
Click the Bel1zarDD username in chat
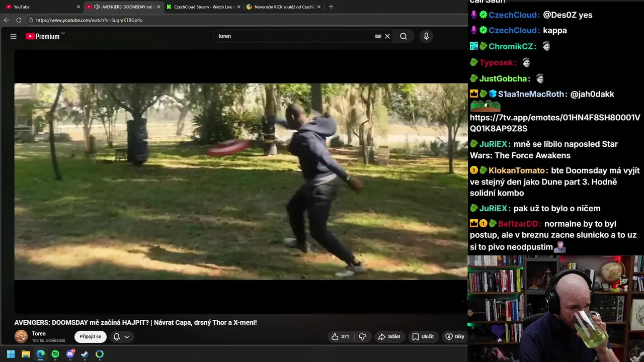[x=519, y=224]
